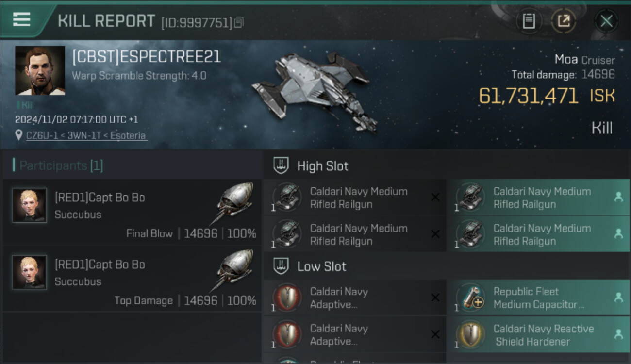631x364 pixels.
Task: Click the share kill report icon
Action: 564,21
